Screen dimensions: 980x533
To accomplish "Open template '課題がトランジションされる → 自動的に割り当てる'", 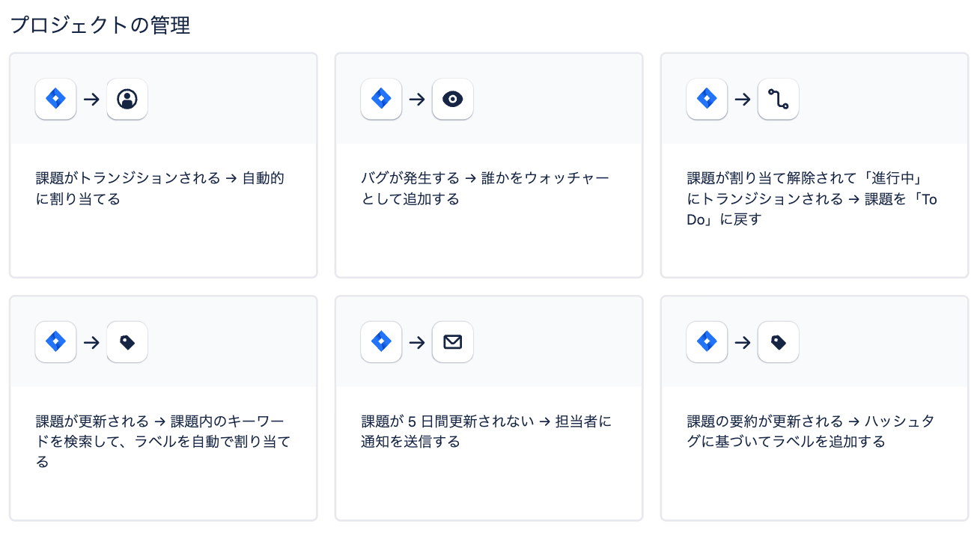I will click(x=160, y=189).
